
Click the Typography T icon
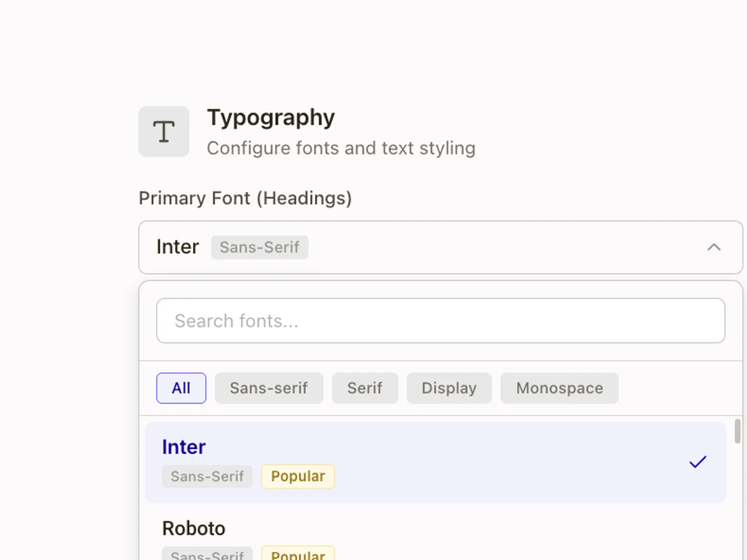tap(164, 132)
